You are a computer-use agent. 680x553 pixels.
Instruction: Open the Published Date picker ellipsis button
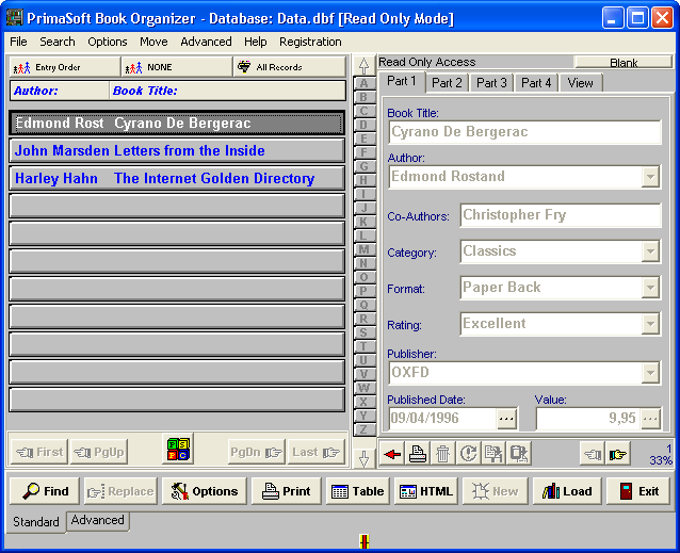pyautogui.click(x=507, y=419)
